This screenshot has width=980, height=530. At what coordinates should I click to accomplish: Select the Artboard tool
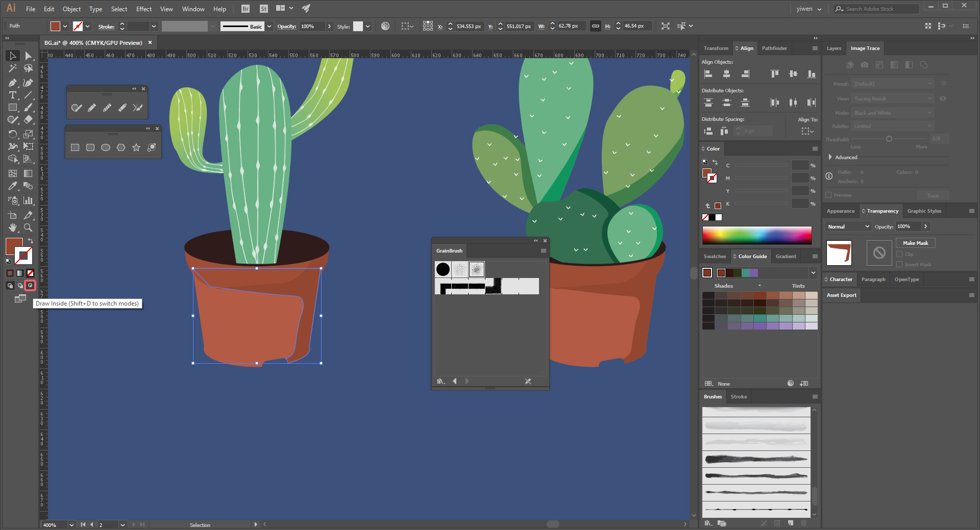point(13,215)
